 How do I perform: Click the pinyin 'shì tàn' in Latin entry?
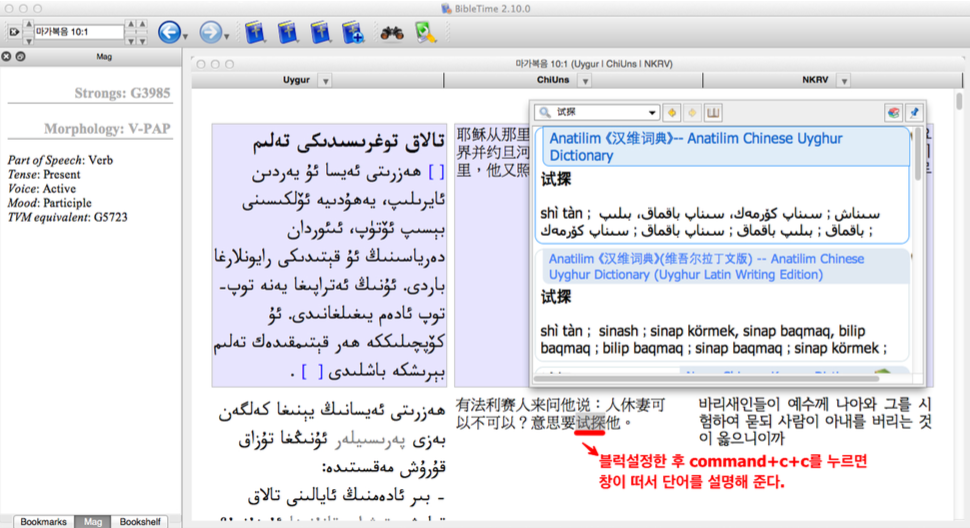tap(562, 331)
